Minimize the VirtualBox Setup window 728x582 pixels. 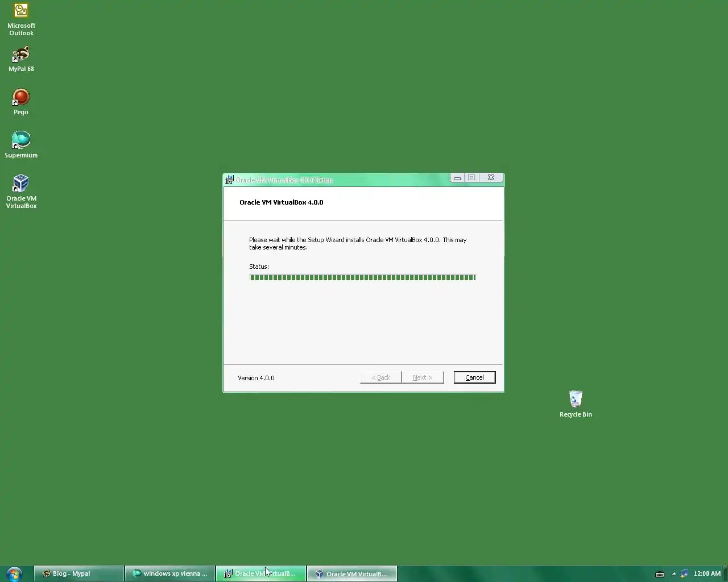[x=457, y=178]
